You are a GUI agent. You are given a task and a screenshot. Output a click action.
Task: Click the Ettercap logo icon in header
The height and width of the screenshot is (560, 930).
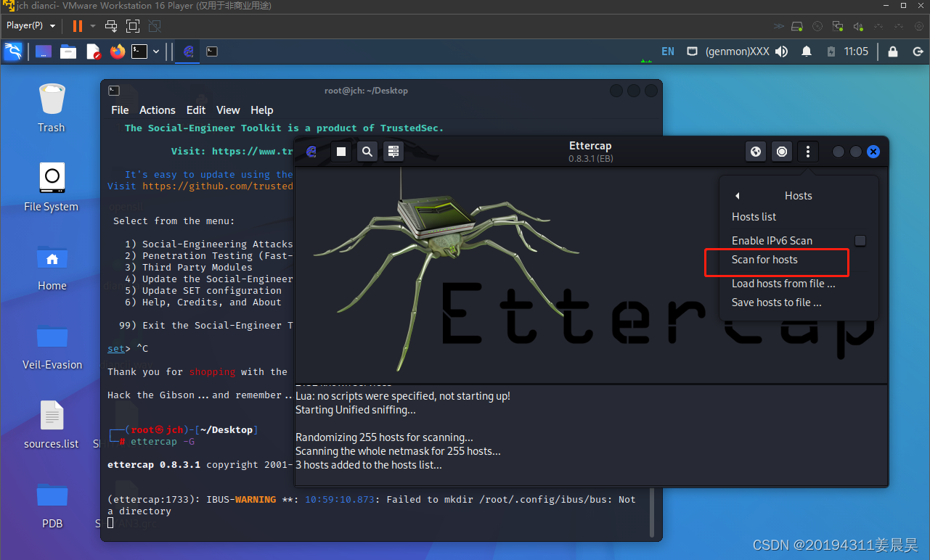point(311,152)
